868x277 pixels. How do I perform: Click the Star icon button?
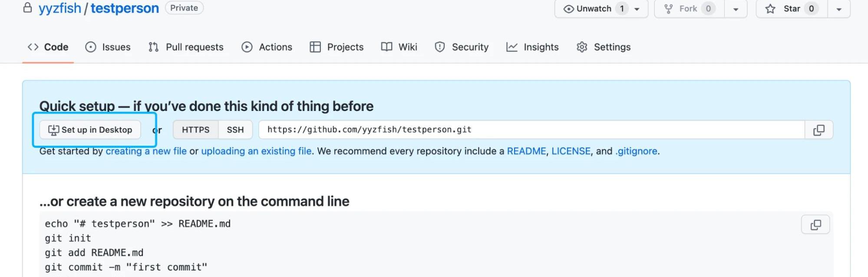click(786, 9)
